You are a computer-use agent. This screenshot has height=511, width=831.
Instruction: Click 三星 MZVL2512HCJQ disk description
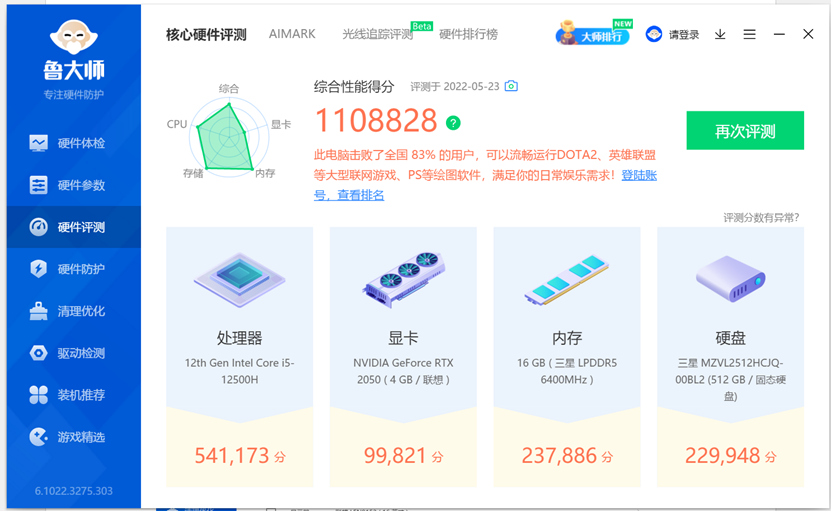[730, 380]
